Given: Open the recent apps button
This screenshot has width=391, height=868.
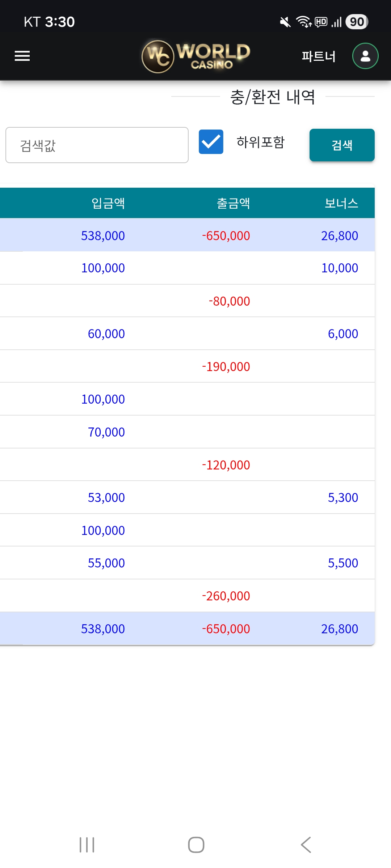Looking at the screenshot, I should 87,845.
